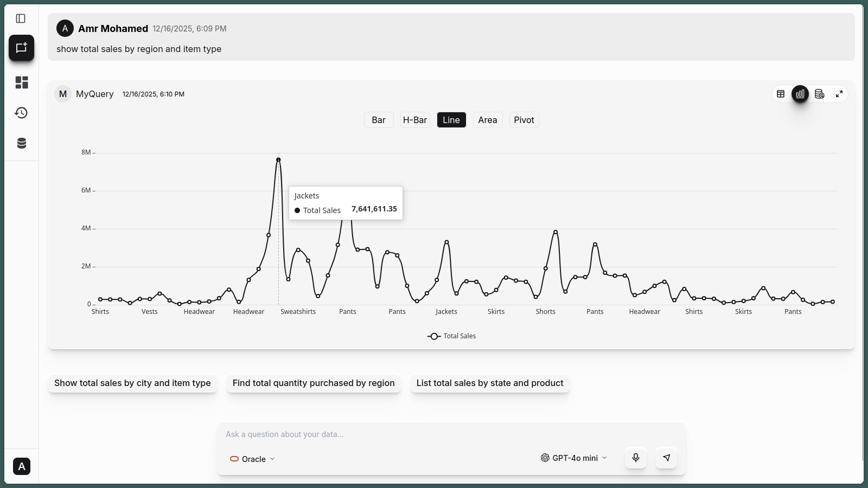Activate voice input with the microphone
868x488 pixels.
coord(635,458)
